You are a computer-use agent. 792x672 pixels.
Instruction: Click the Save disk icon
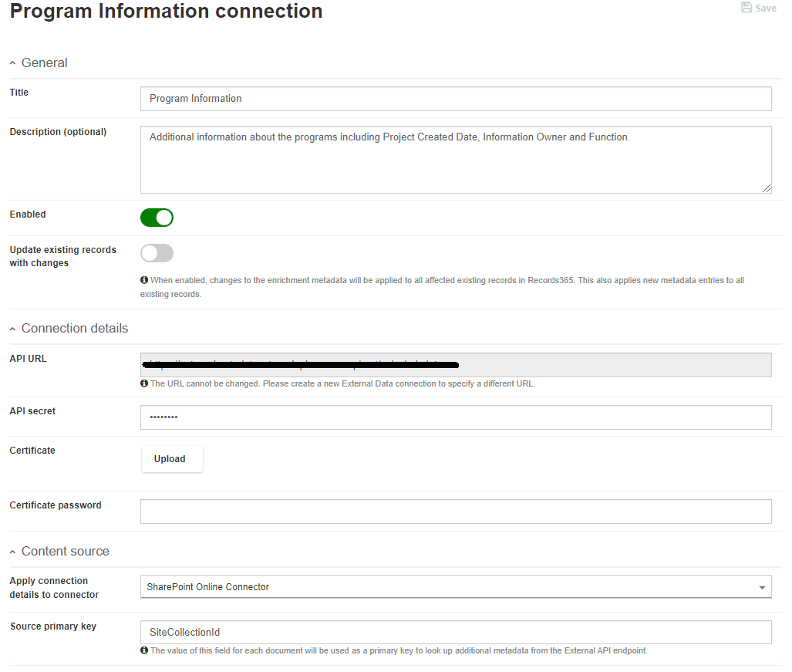pos(746,8)
